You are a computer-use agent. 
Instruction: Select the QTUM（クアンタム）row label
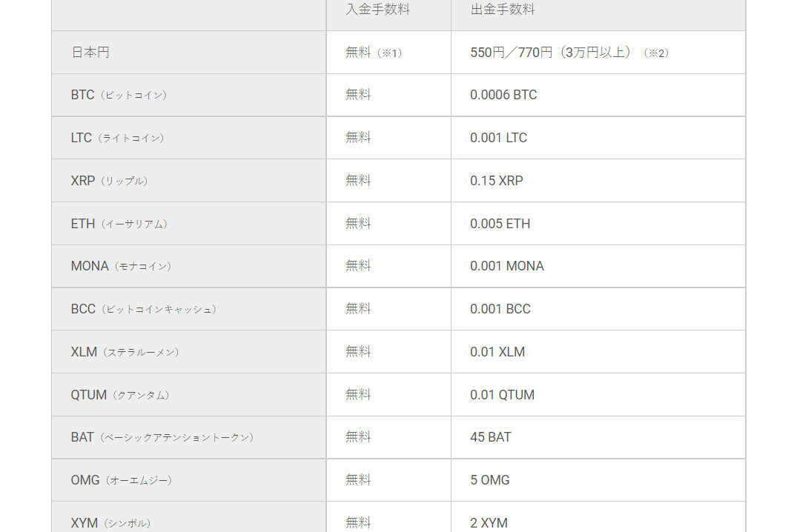(x=121, y=395)
